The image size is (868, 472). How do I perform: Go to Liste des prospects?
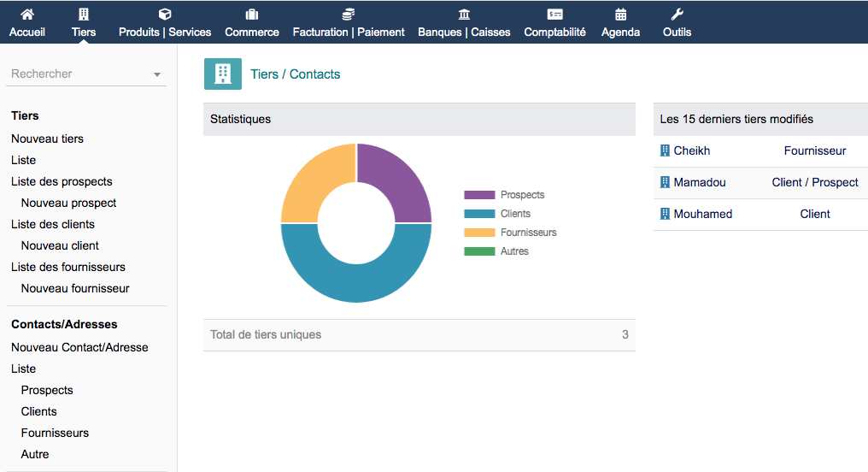pyautogui.click(x=62, y=182)
